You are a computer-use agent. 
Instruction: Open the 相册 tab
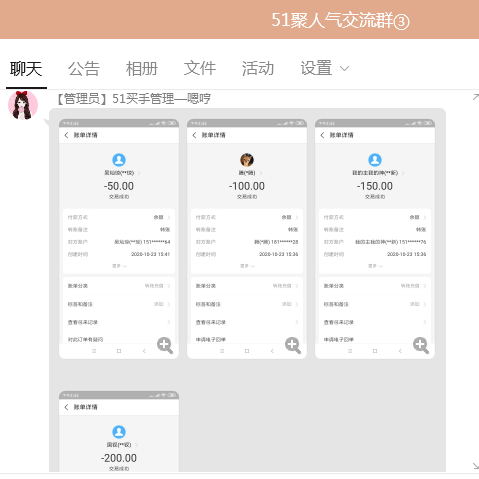(x=142, y=69)
